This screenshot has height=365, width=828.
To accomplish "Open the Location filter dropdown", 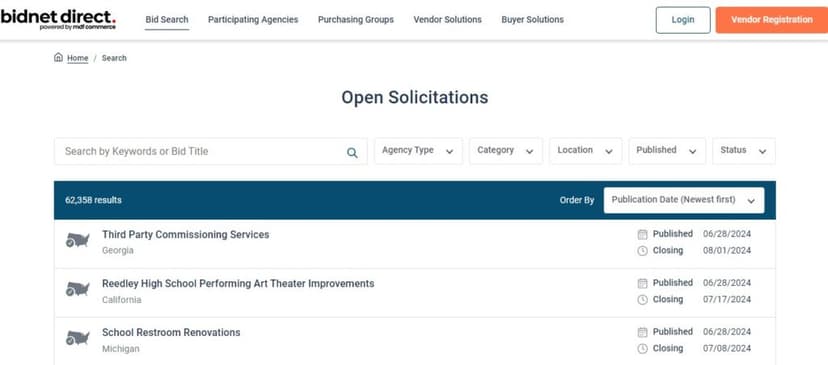I will (x=585, y=151).
